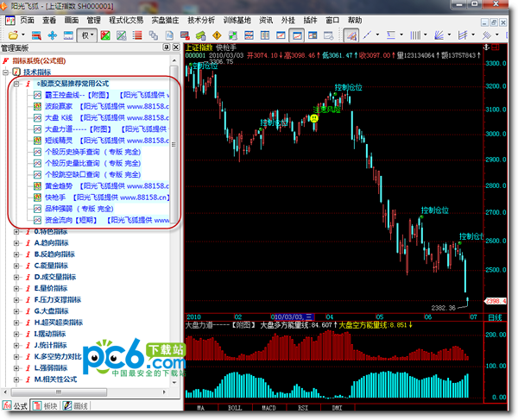Click the blue four-way move arrows icon
Screen dimensions: 518x420
coord(52,35)
